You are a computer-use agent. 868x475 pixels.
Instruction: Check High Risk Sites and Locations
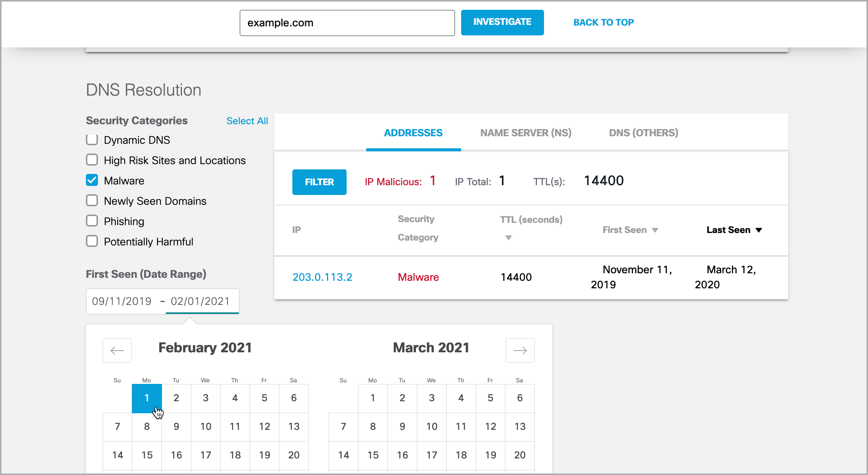[92, 160]
